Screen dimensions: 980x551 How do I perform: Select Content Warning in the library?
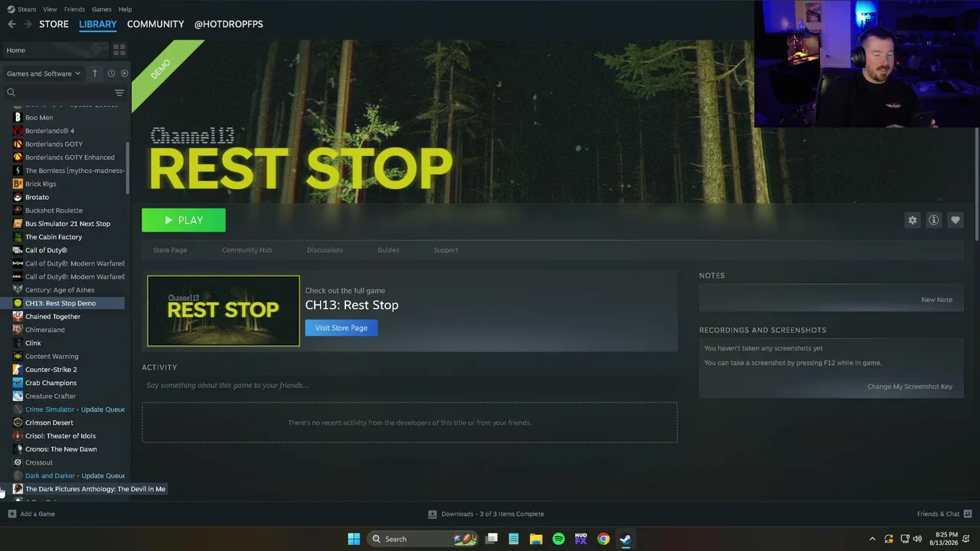click(51, 357)
